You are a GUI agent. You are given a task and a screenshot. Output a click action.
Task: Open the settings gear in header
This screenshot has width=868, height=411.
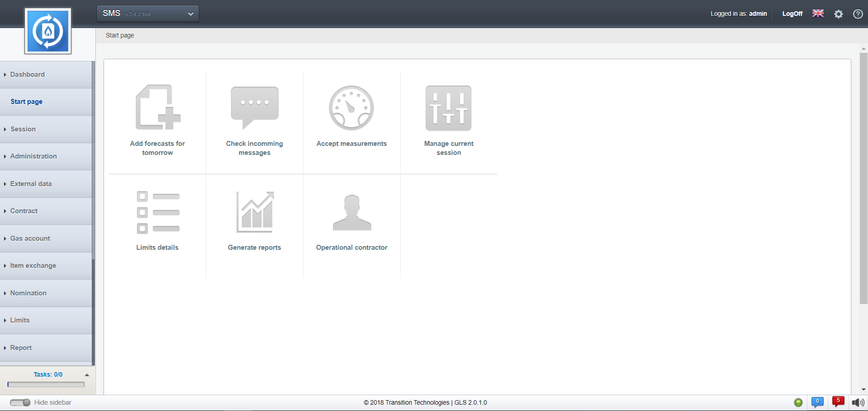click(839, 14)
